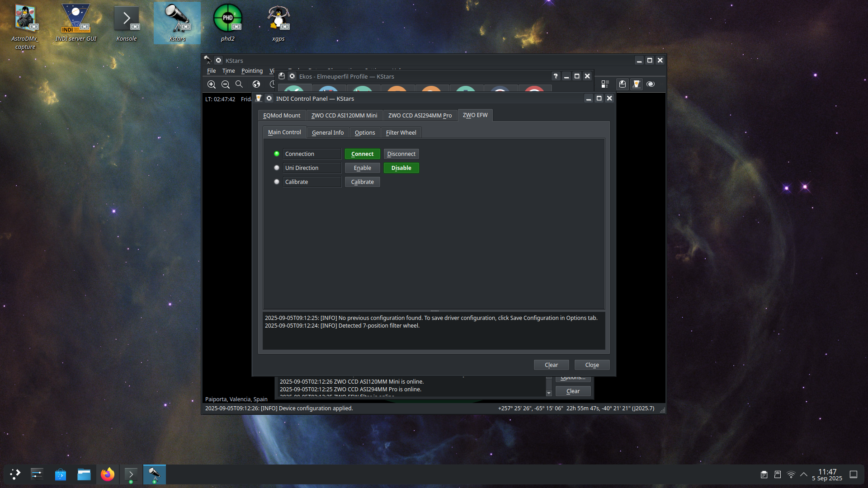Image resolution: width=868 pixels, height=488 pixels.
Task: Switch to the ZWO CCD ASI120MM Mini tab
Action: [x=344, y=115]
